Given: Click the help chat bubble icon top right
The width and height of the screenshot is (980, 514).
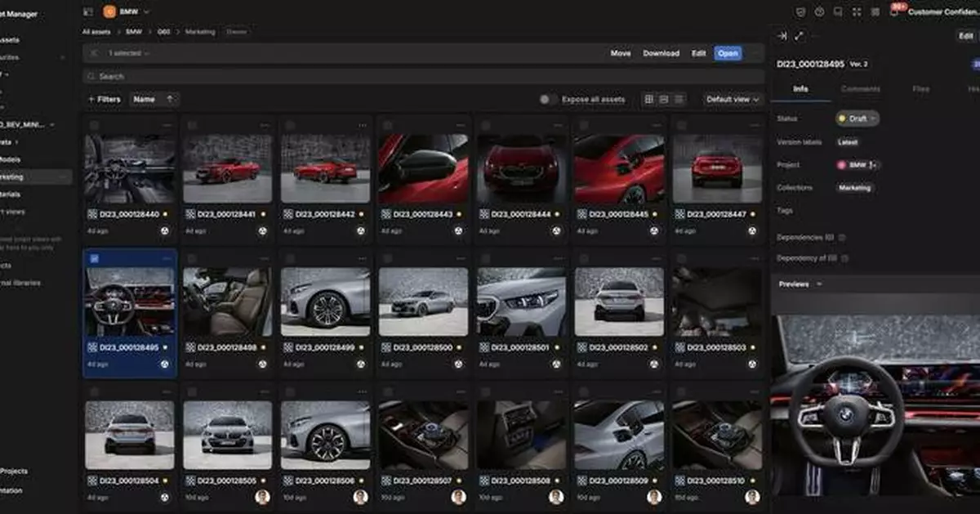Looking at the screenshot, I should coord(839,11).
